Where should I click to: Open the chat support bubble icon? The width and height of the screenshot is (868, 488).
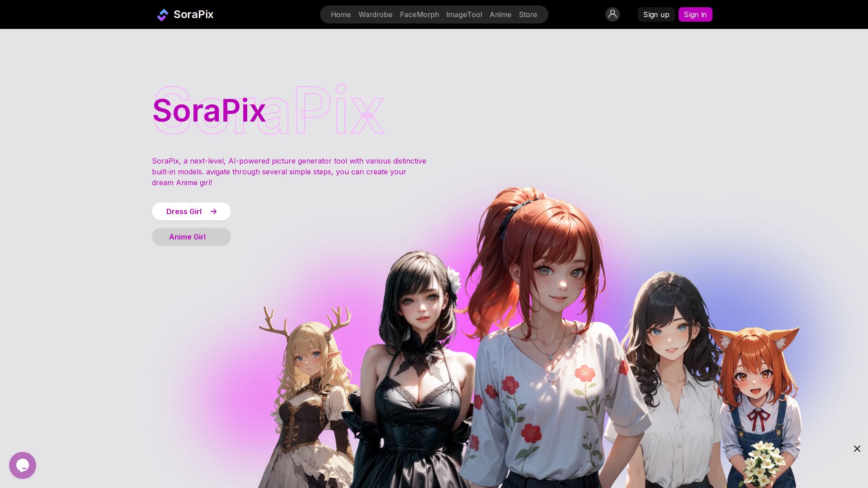(23, 465)
